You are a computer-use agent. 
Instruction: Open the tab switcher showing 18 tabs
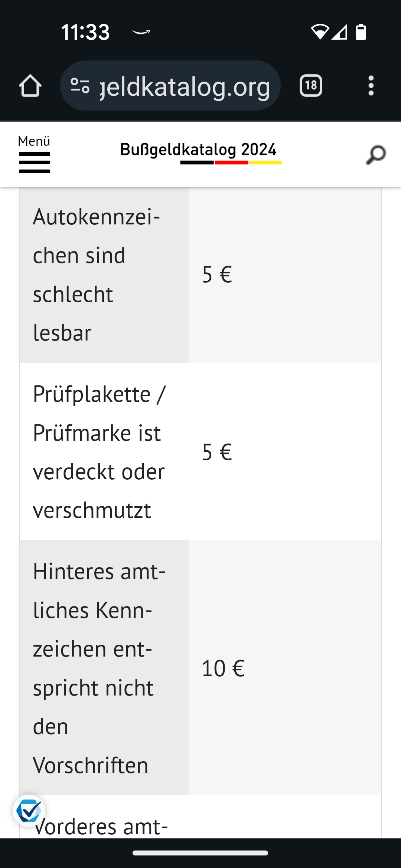pyautogui.click(x=311, y=86)
